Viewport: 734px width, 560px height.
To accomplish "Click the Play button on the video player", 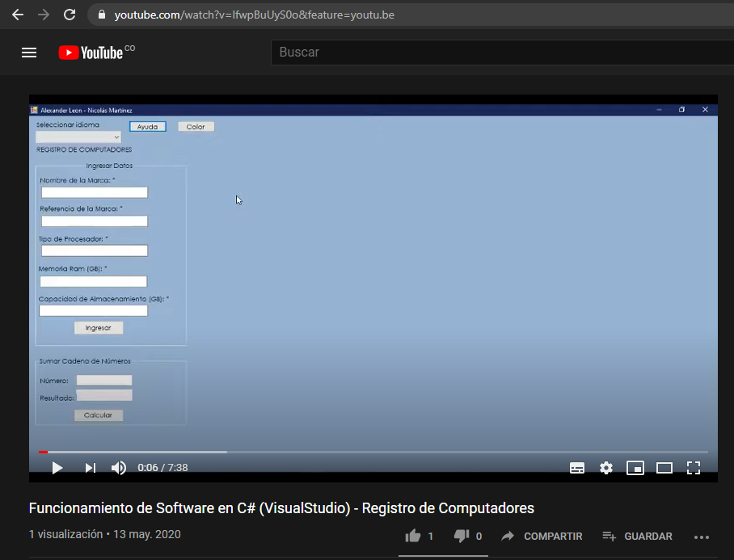I will pos(57,467).
